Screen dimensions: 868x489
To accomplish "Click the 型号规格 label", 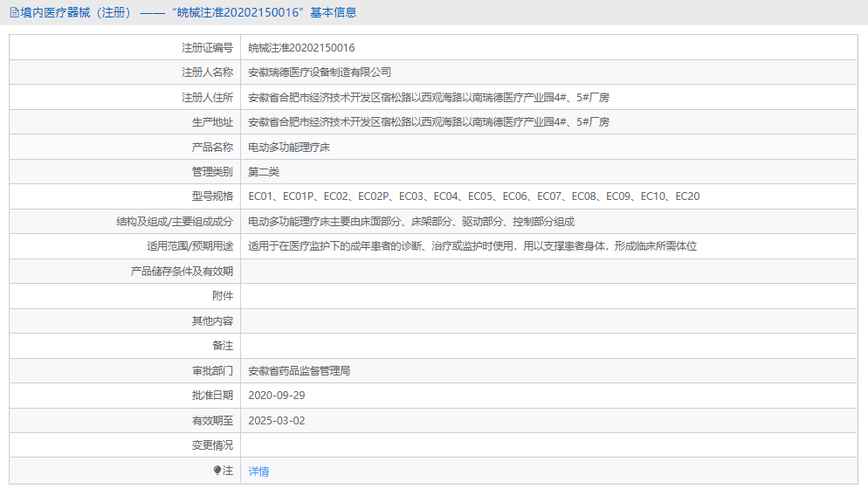I will 212,196.
